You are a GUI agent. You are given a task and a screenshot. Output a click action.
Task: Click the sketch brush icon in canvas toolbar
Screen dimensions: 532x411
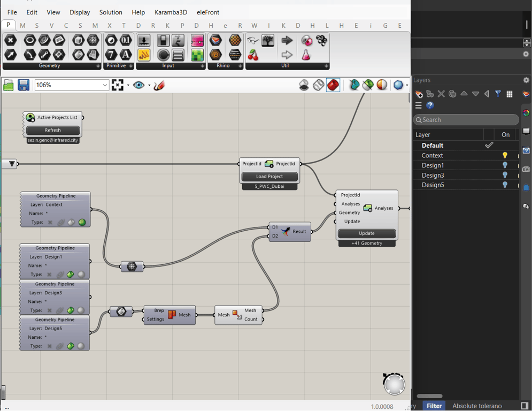[159, 85]
